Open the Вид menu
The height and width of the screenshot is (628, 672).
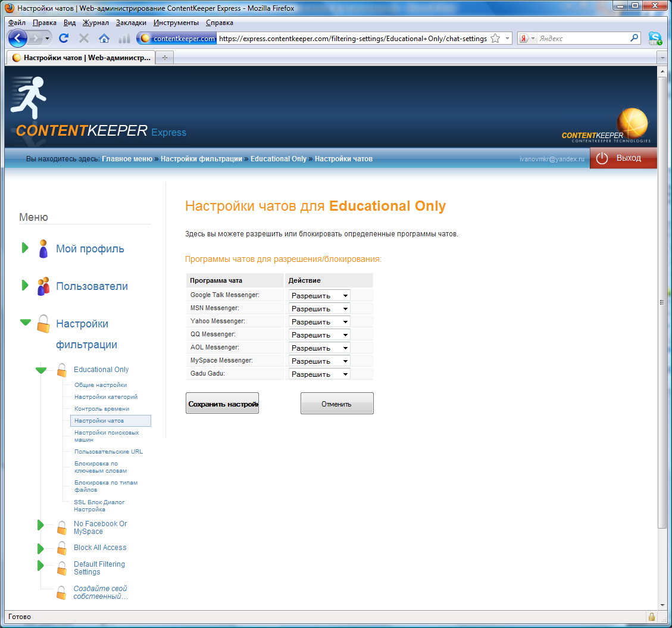(x=70, y=23)
